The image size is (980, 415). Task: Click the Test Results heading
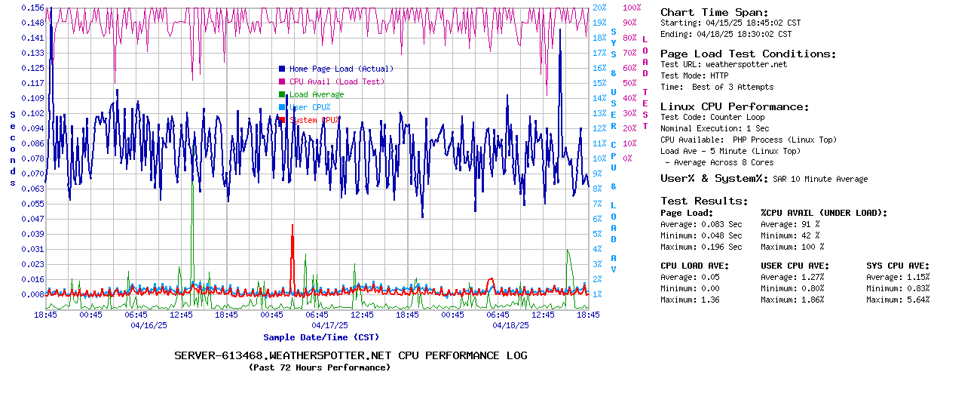[704, 201]
